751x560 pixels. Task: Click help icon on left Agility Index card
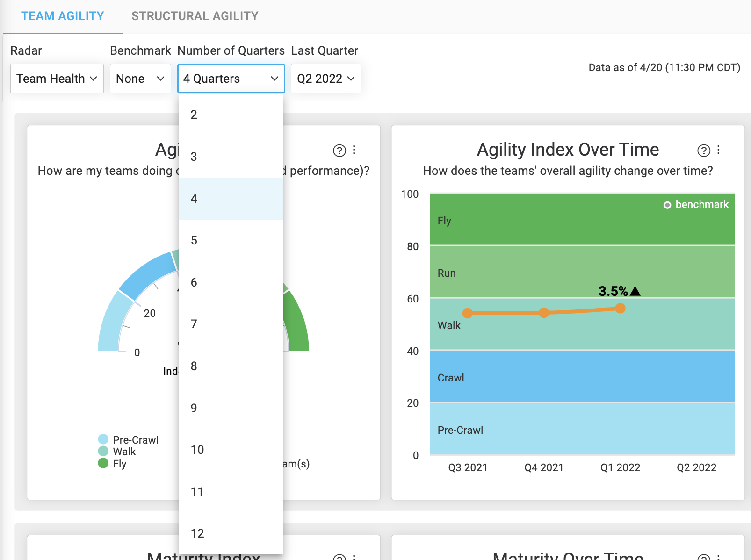(339, 151)
